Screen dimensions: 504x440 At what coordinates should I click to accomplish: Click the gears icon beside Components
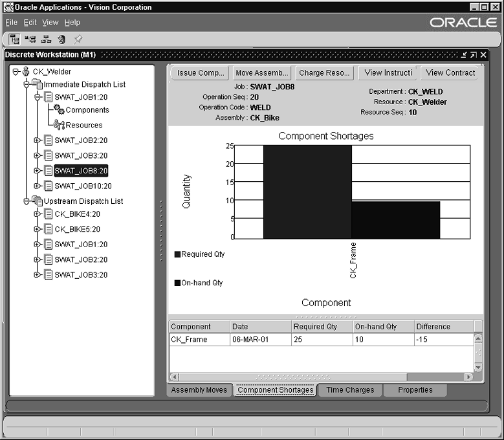pos(59,109)
